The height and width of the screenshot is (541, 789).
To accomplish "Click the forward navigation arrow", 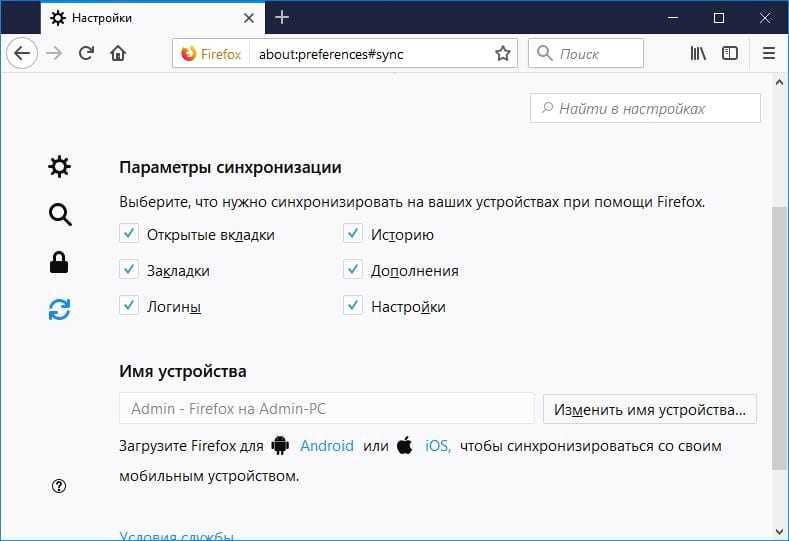I will tap(54, 53).
